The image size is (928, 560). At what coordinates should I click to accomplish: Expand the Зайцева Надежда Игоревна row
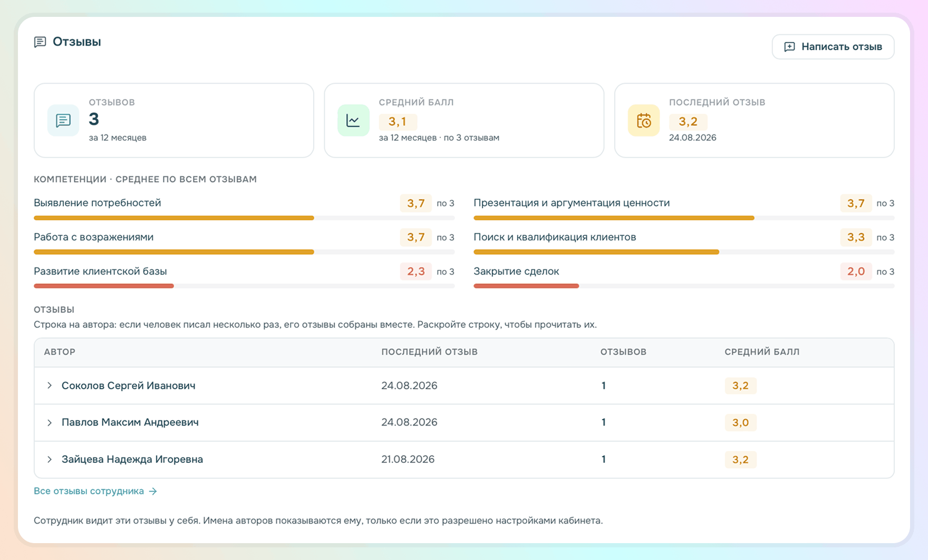click(x=50, y=459)
